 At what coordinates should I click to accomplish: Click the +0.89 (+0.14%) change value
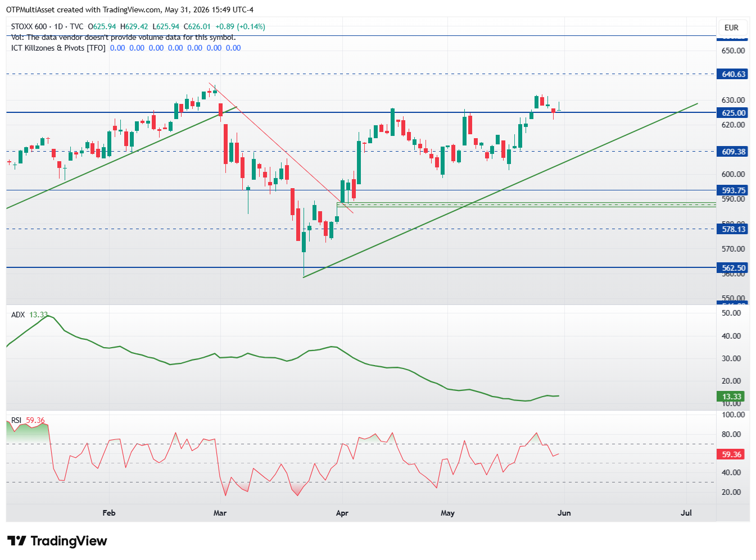coord(240,26)
